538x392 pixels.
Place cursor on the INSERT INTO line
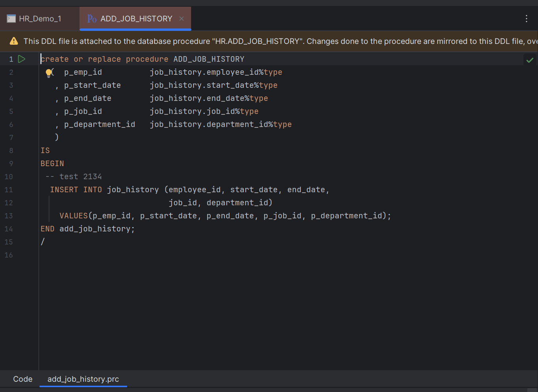(158, 189)
